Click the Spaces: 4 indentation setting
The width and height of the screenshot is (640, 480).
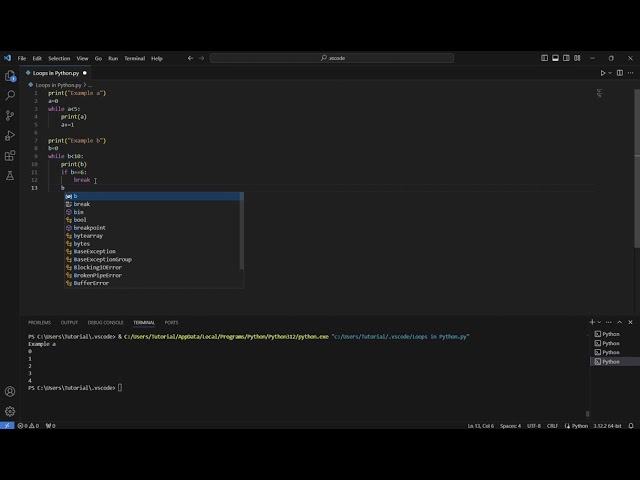pyautogui.click(x=511, y=426)
